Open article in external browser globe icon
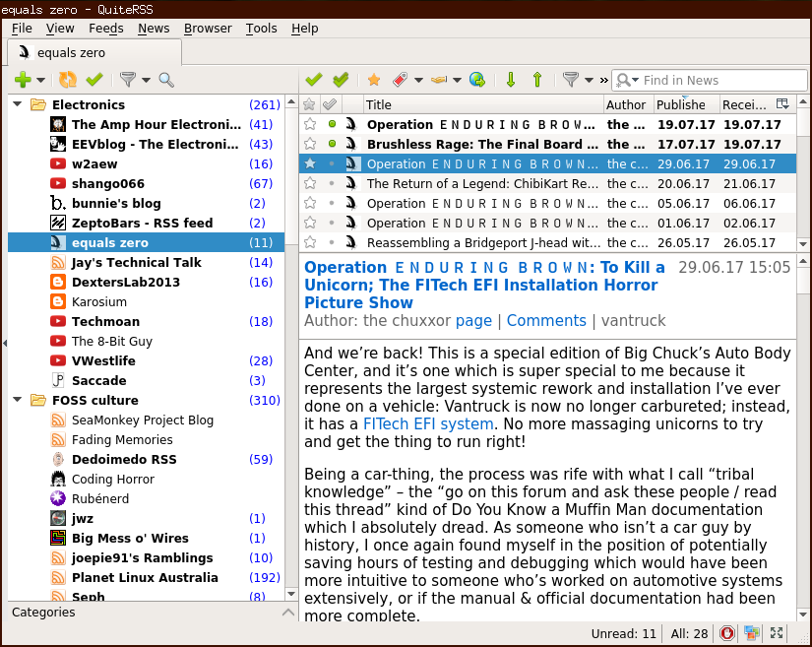 (476, 80)
